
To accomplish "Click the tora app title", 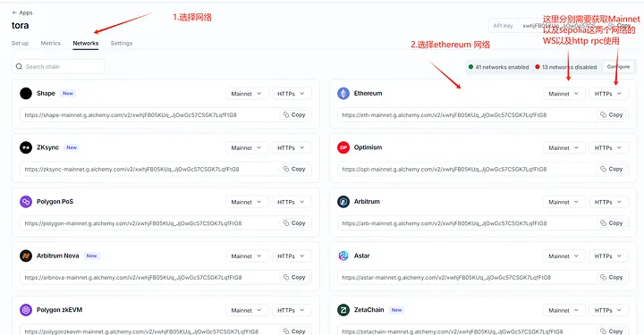I will point(20,25).
